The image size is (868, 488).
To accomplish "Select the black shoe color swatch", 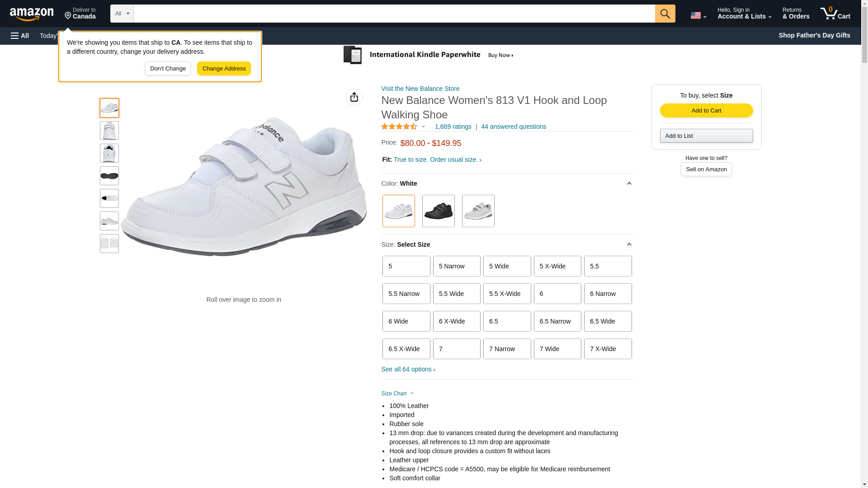I will [x=438, y=211].
